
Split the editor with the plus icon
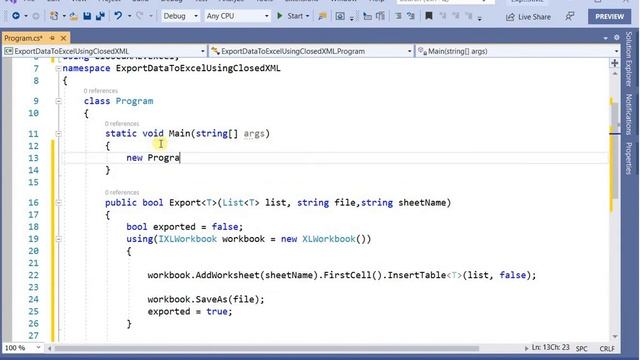(x=615, y=63)
